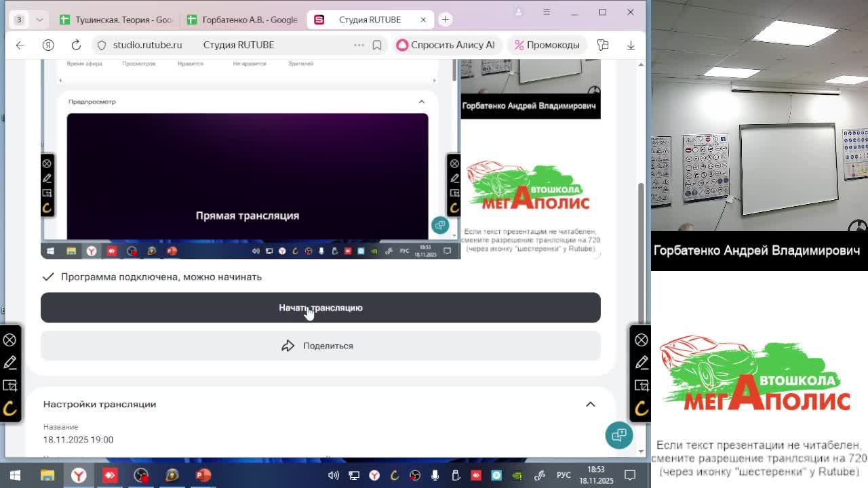Viewport: 868px width, 488px height.
Task: Open File Explorer from the taskbar
Action: point(47,475)
